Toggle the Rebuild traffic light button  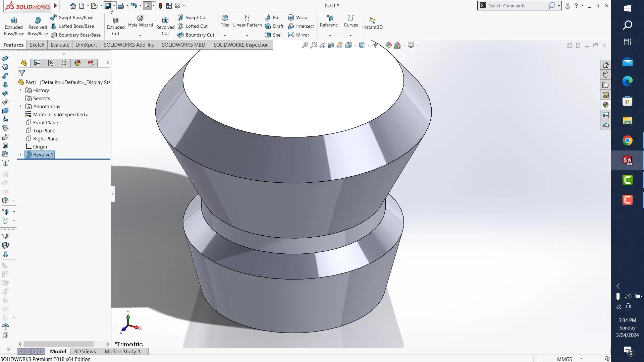160,6
